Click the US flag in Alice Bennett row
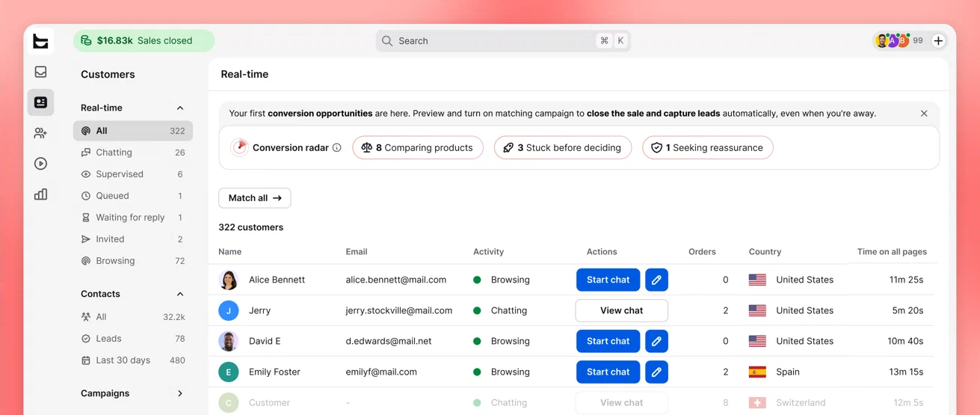Image resolution: width=980 pixels, height=415 pixels. [x=757, y=280]
